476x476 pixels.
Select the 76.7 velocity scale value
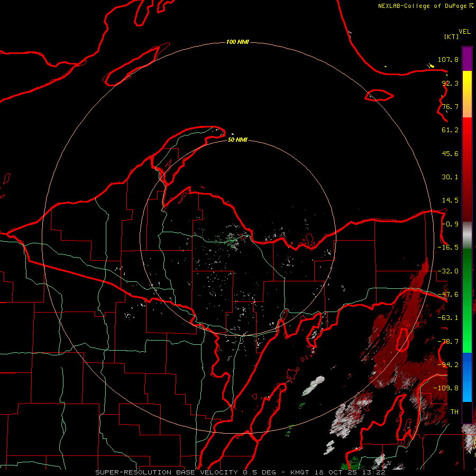[x=450, y=106]
